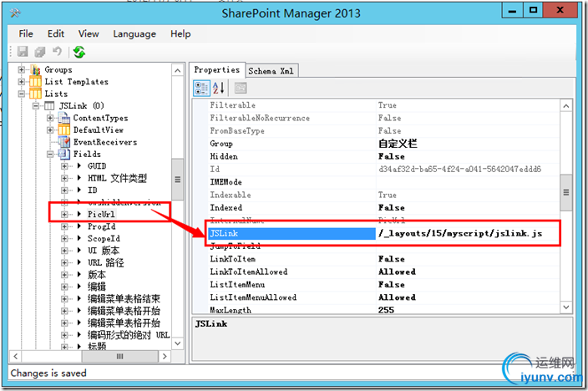The height and width of the screenshot is (391, 588).
Task: Click the LinkToItemAllowed value Allowed
Action: [x=397, y=272]
